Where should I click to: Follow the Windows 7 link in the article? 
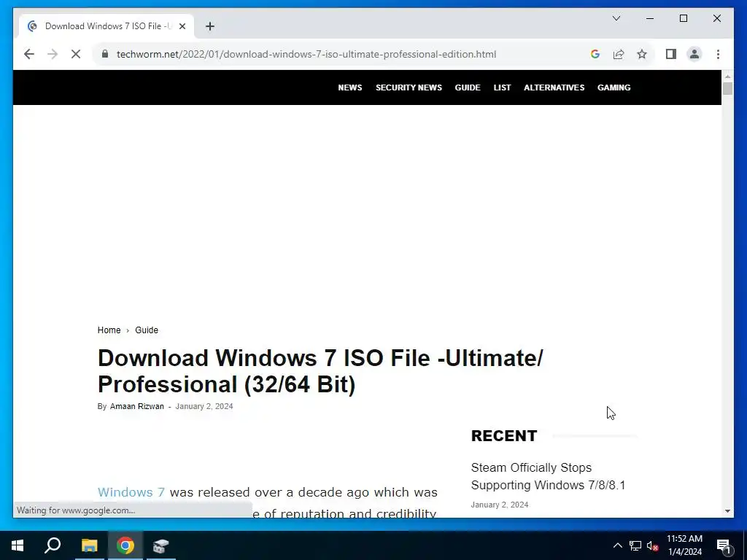click(131, 492)
